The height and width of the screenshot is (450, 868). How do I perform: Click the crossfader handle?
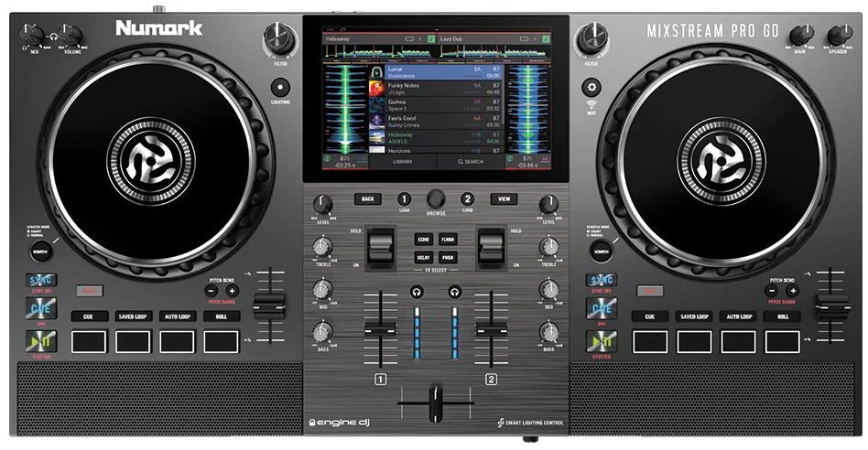pyautogui.click(x=436, y=403)
